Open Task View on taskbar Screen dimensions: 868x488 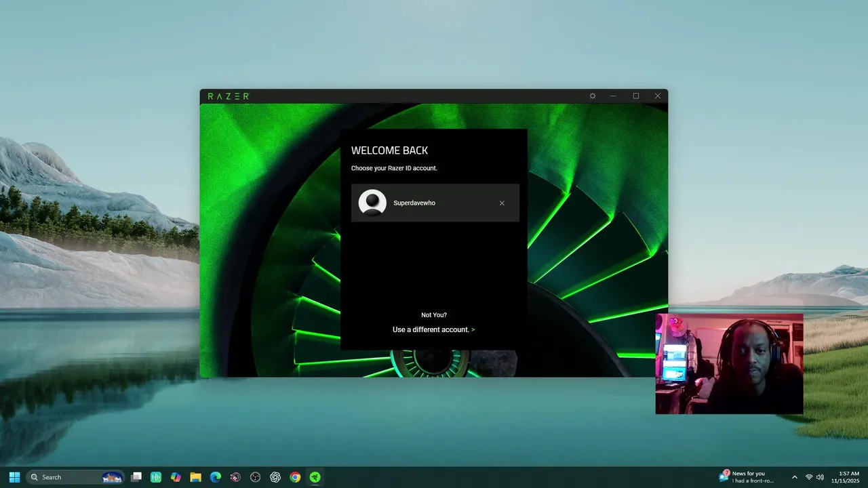(136, 477)
